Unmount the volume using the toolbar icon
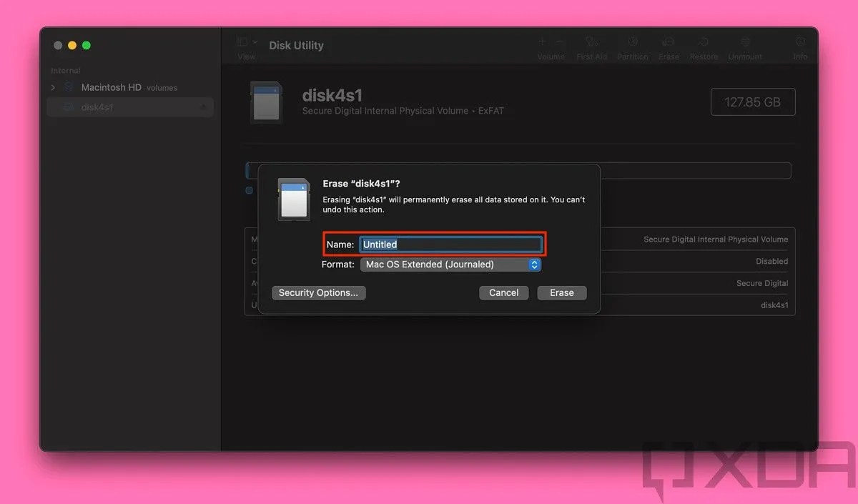Image resolution: width=858 pixels, height=504 pixels. (745, 46)
